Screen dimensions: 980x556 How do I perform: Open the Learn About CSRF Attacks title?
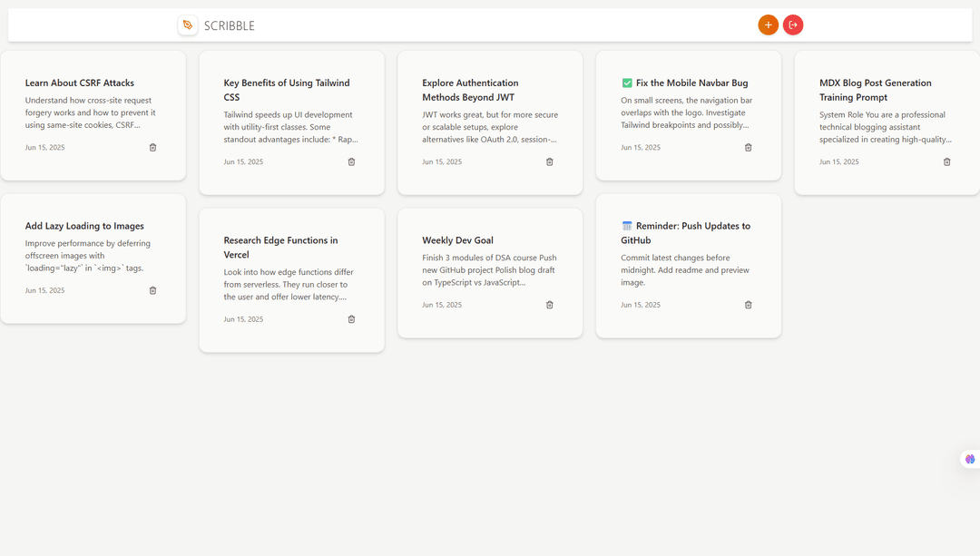tap(80, 83)
